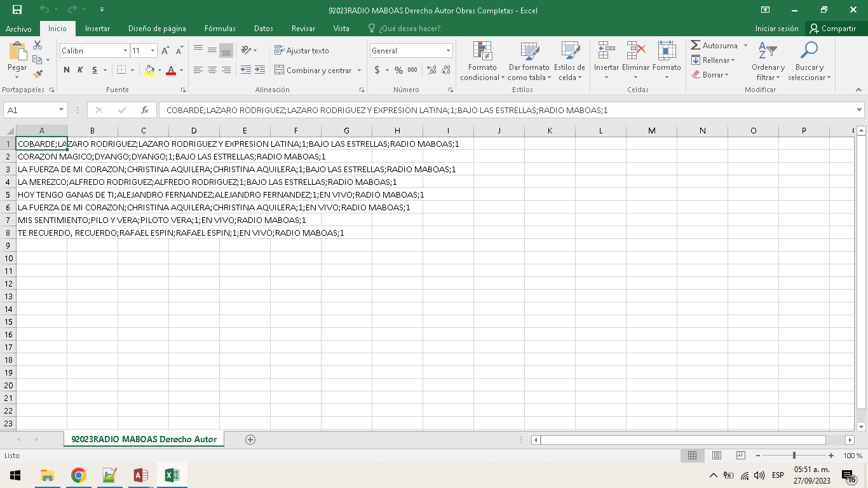This screenshot has height=488, width=868.
Task: Switch to Normal view in the status bar
Action: (693, 456)
